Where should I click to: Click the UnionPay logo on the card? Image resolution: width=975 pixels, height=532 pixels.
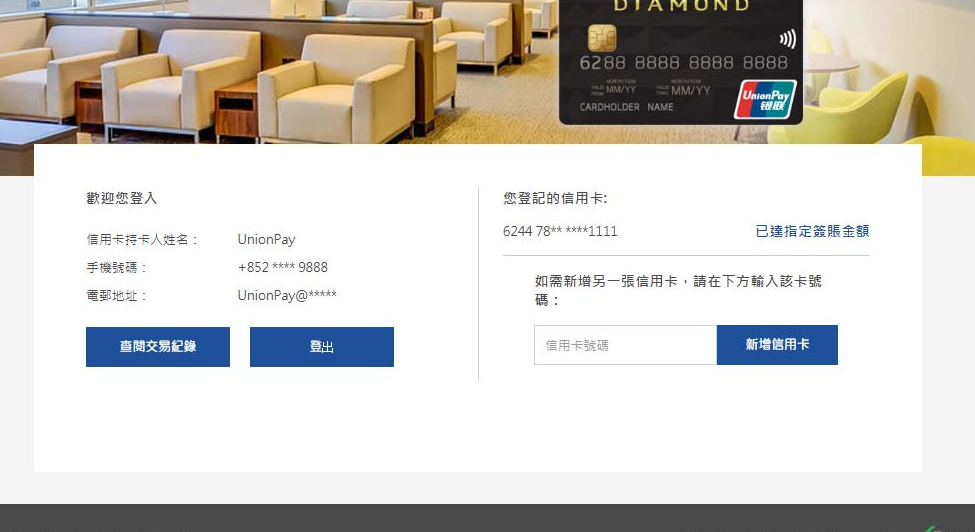(x=765, y=99)
